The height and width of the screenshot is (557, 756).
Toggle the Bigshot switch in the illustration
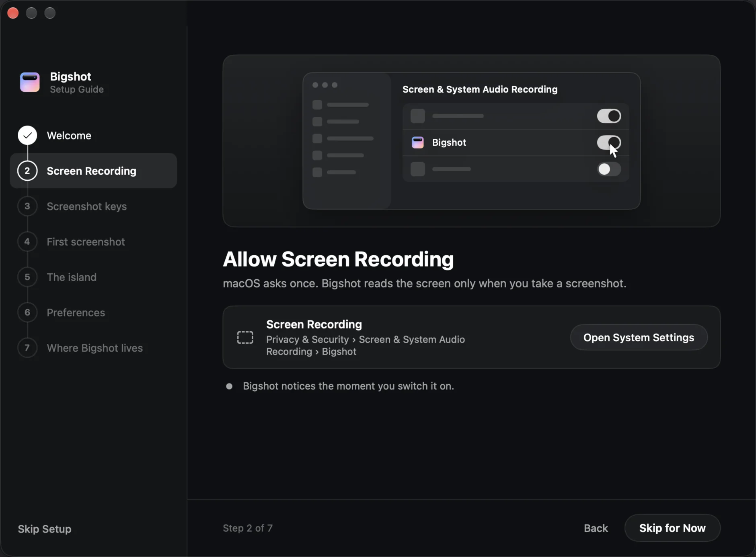click(609, 142)
